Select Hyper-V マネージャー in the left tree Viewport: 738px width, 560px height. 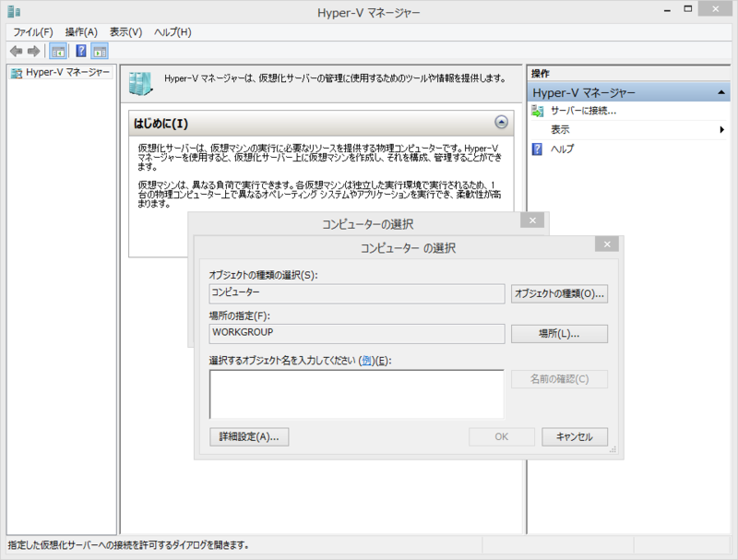58,72
